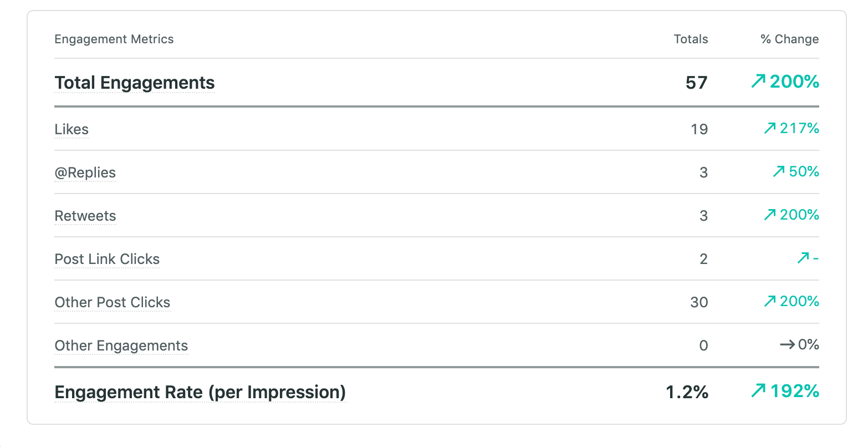Click the Total Engagements label
The width and height of the screenshot is (868, 447).
point(135,83)
